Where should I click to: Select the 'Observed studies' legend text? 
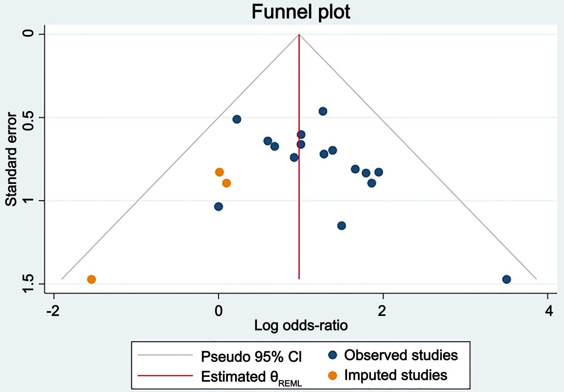coord(401,355)
